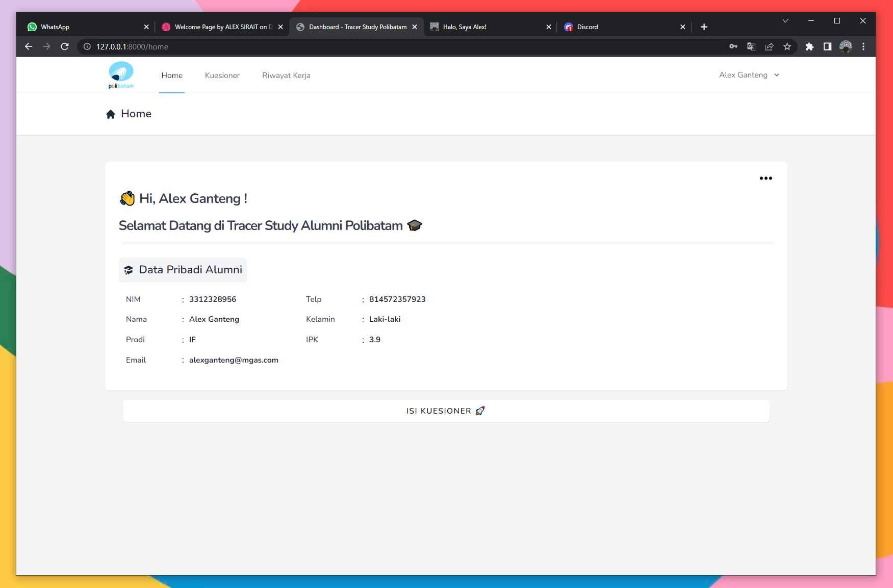Go to the Home nav item
893x588 pixels.
[x=172, y=75]
